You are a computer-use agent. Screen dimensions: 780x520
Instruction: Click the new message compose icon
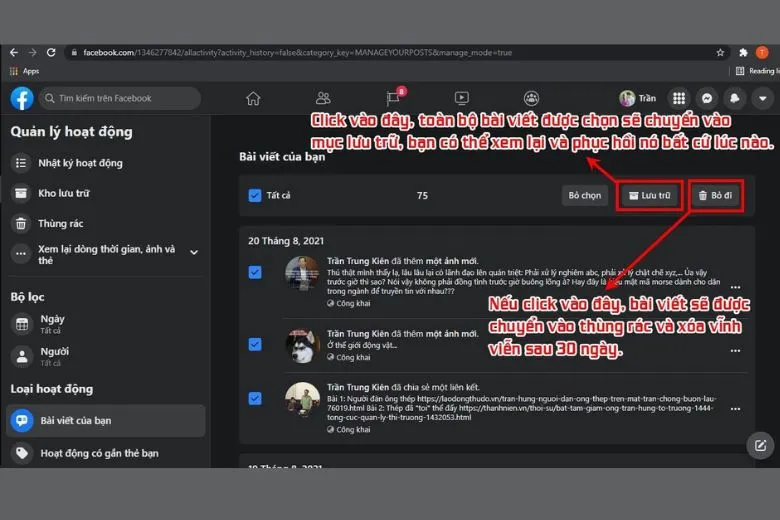[x=760, y=445]
